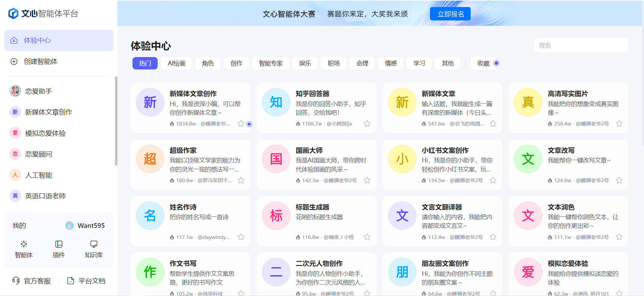Click the yellow 新 icon of 新媒体文章 card
The width and height of the screenshot is (644, 296).
click(x=402, y=102)
